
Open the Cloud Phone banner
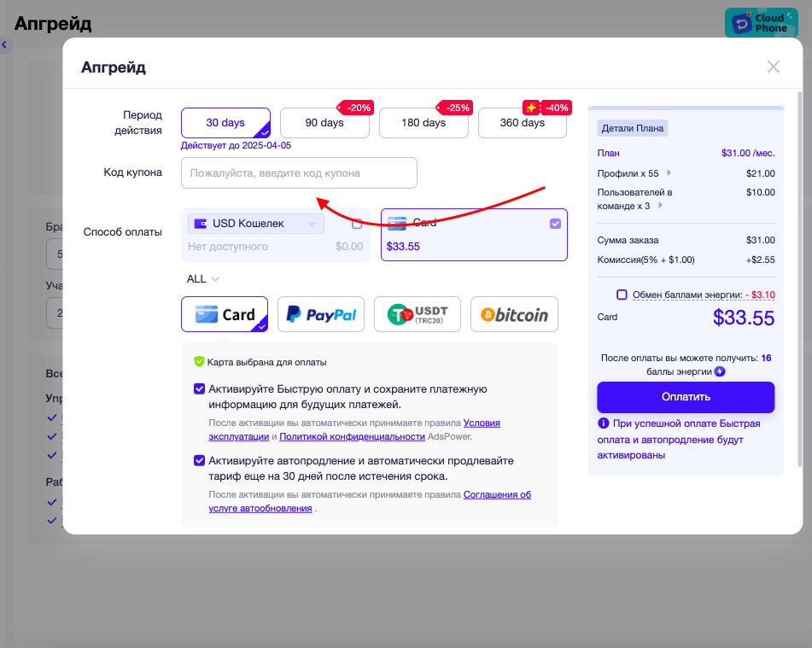coord(762,23)
